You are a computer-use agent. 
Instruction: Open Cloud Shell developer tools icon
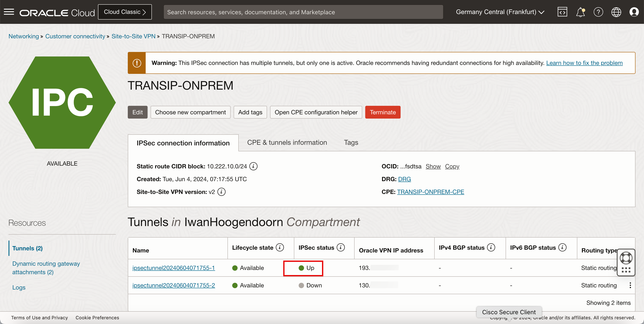pos(562,12)
